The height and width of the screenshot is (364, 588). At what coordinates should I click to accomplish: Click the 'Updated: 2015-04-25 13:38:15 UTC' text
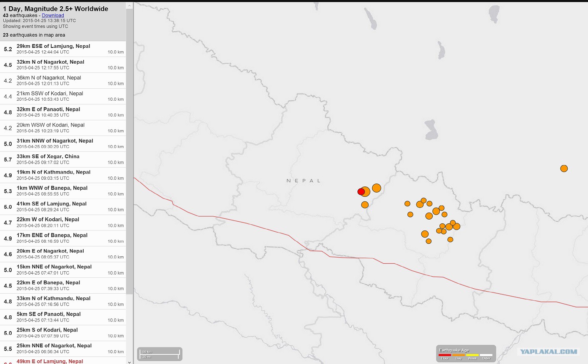40,20
